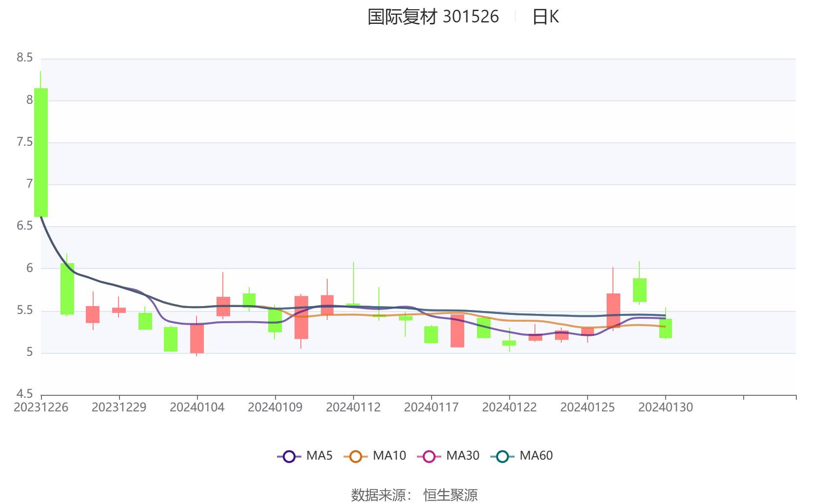The image size is (829, 504).
Task: Select the tall green candlestick on 20231226
Action: tap(41, 153)
